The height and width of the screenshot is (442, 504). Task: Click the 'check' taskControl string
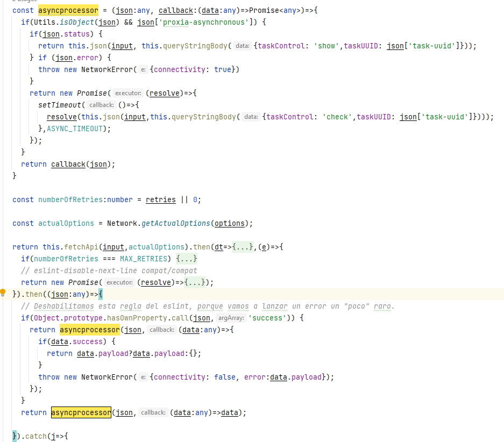337,117
